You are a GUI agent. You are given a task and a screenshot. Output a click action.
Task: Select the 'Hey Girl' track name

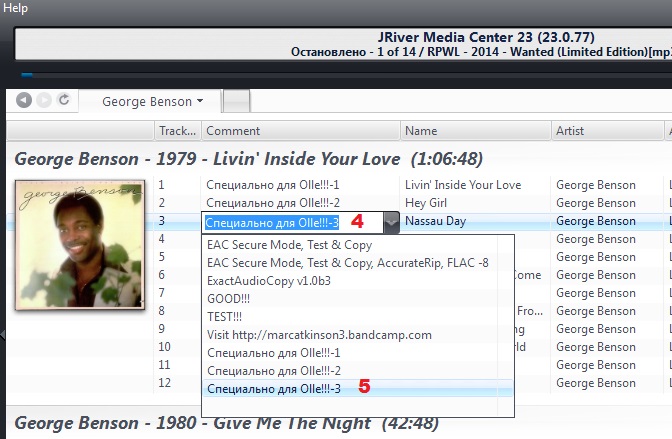(x=426, y=203)
